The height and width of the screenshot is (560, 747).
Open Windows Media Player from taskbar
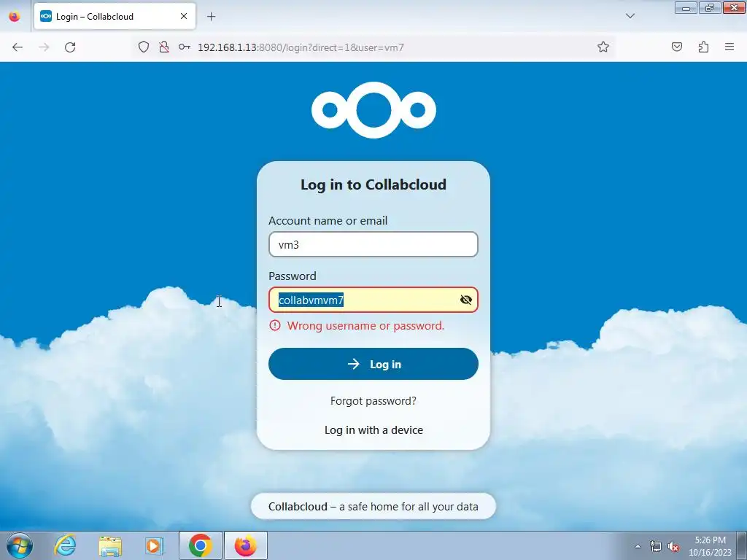click(x=155, y=545)
